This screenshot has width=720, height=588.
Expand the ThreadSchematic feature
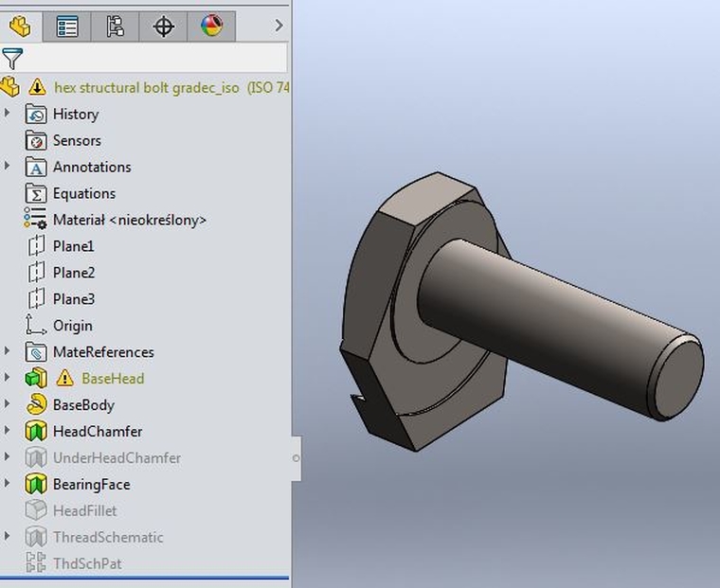click(x=7, y=536)
